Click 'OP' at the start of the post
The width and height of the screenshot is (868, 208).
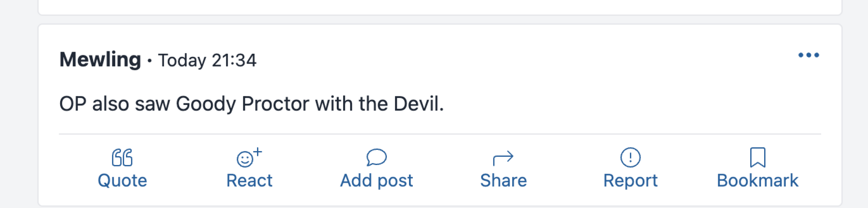(73, 104)
